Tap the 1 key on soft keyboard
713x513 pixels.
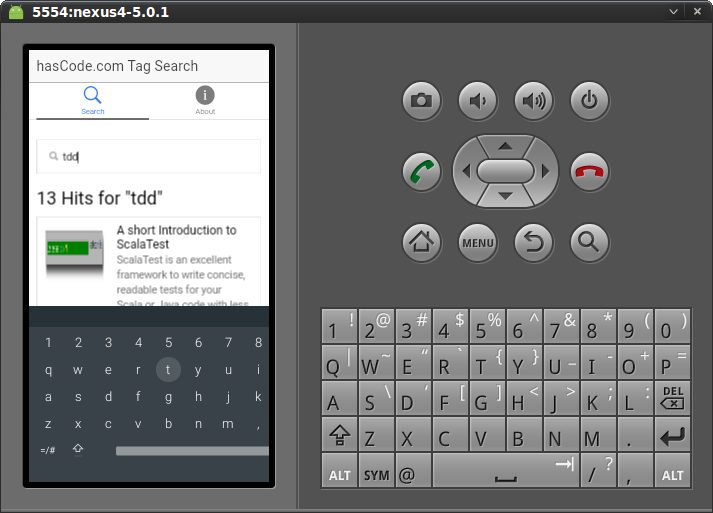[48, 342]
